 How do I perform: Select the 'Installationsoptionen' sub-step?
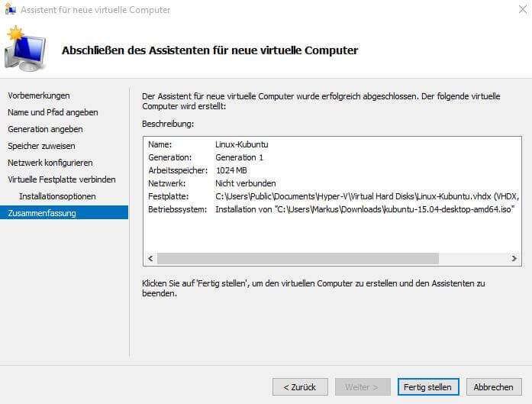57,196
